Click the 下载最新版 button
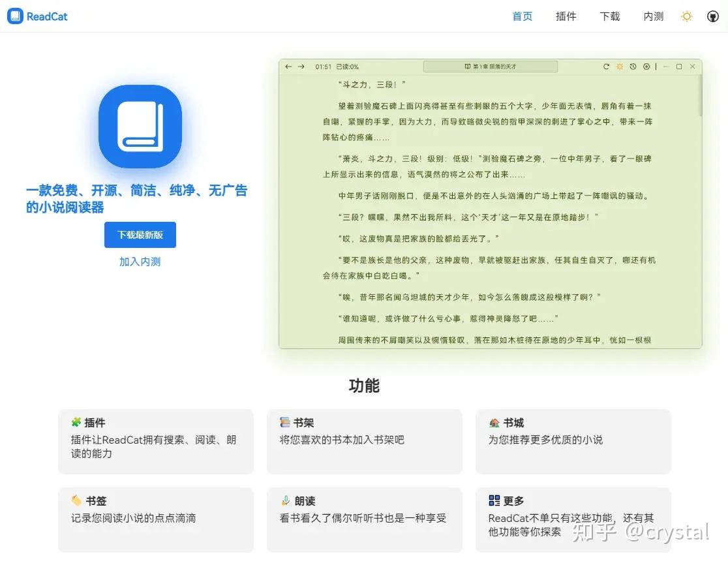Viewport: 728px width, 565px height. [140, 234]
